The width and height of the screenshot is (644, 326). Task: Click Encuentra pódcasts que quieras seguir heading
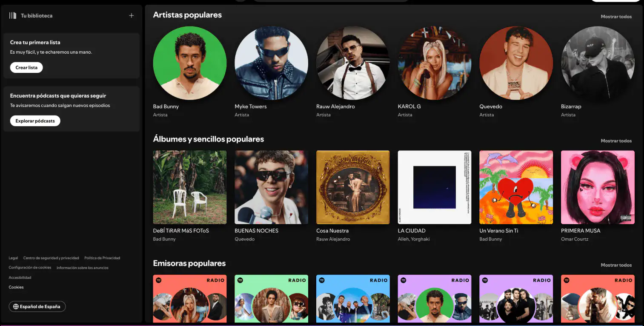pyautogui.click(x=58, y=96)
